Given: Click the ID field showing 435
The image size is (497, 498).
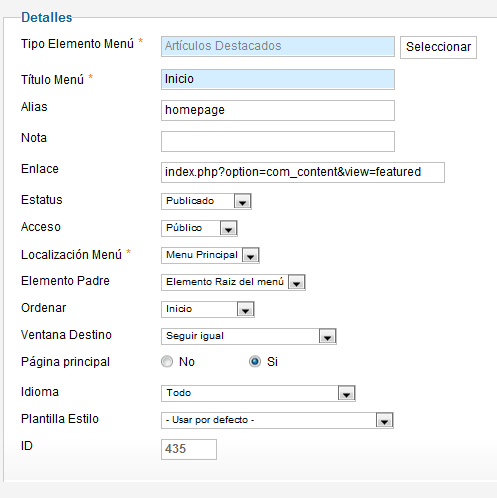Looking at the screenshot, I should click(x=189, y=449).
